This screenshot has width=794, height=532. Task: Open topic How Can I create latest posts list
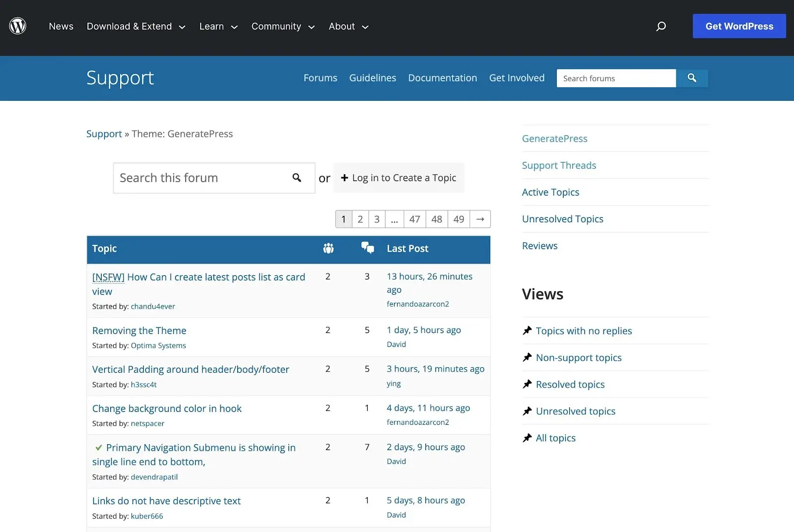point(198,284)
